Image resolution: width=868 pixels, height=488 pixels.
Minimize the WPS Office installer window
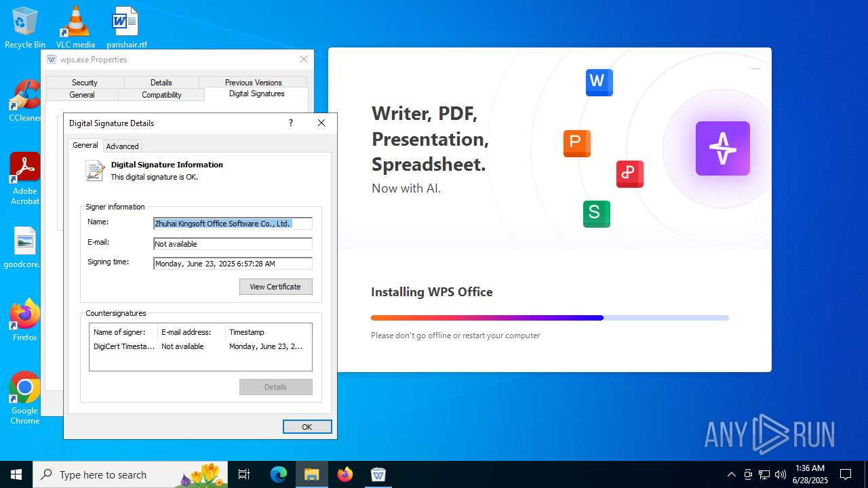tap(756, 68)
